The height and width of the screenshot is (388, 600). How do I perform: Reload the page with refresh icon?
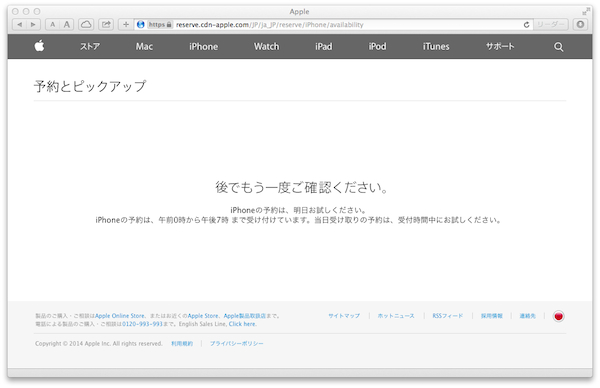[x=527, y=24]
